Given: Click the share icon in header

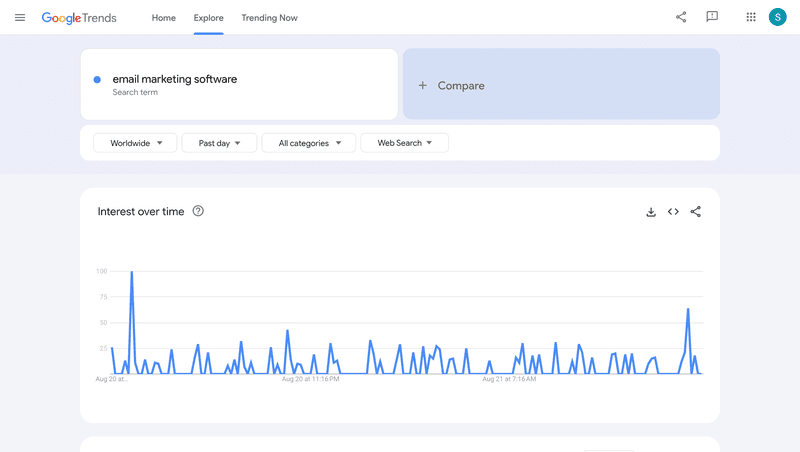Looking at the screenshot, I should [681, 17].
